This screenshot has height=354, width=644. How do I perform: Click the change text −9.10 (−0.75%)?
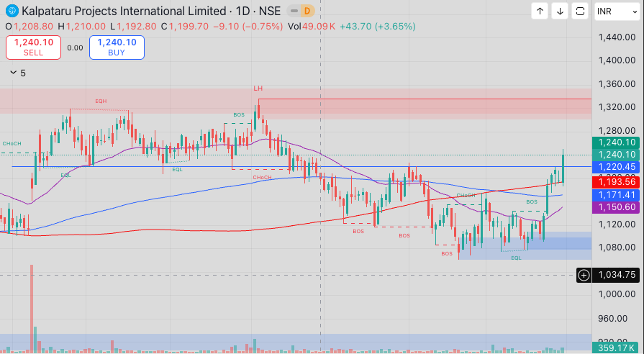[248, 27]
